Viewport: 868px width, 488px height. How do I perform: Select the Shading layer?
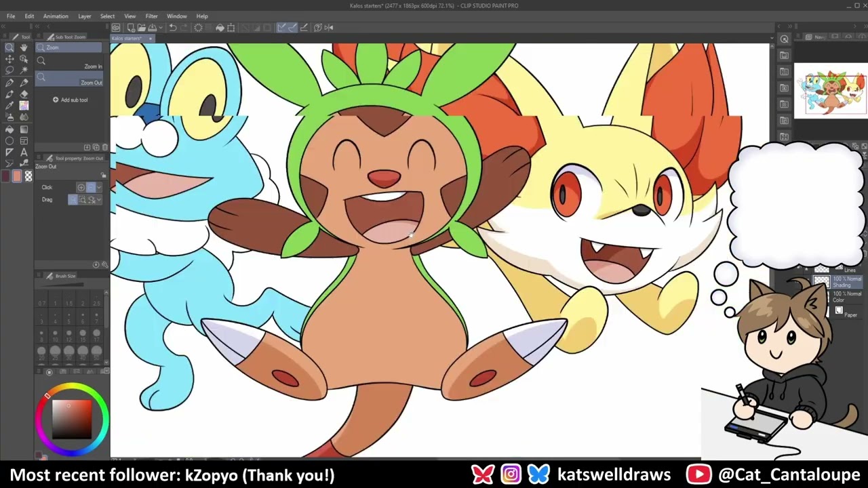tap(838, 281)
